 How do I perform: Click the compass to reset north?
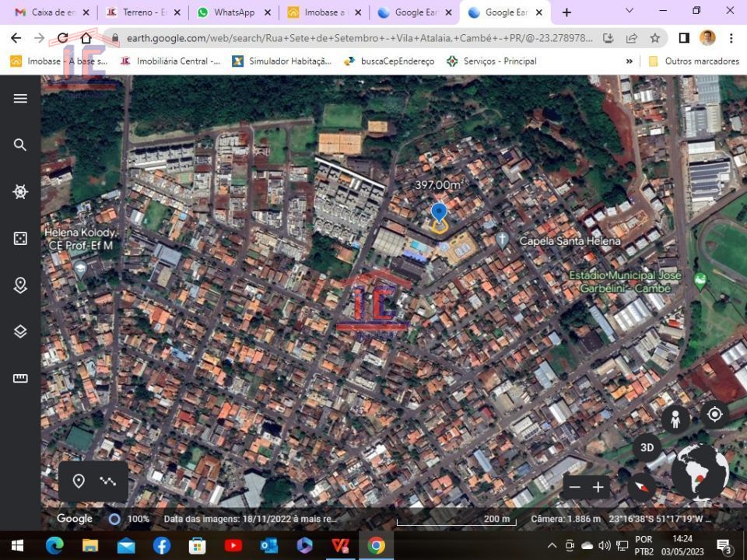coord(642,488)
